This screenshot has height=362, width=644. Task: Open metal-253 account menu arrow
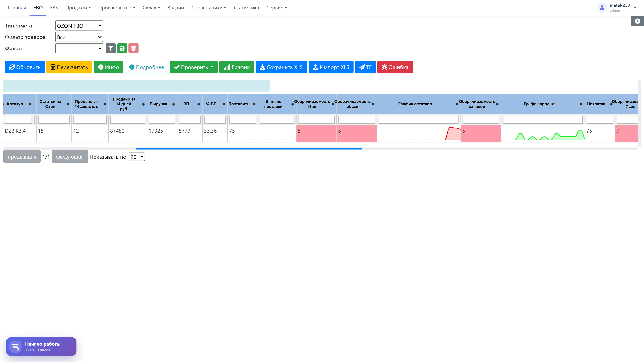click(x=635, y=8)
